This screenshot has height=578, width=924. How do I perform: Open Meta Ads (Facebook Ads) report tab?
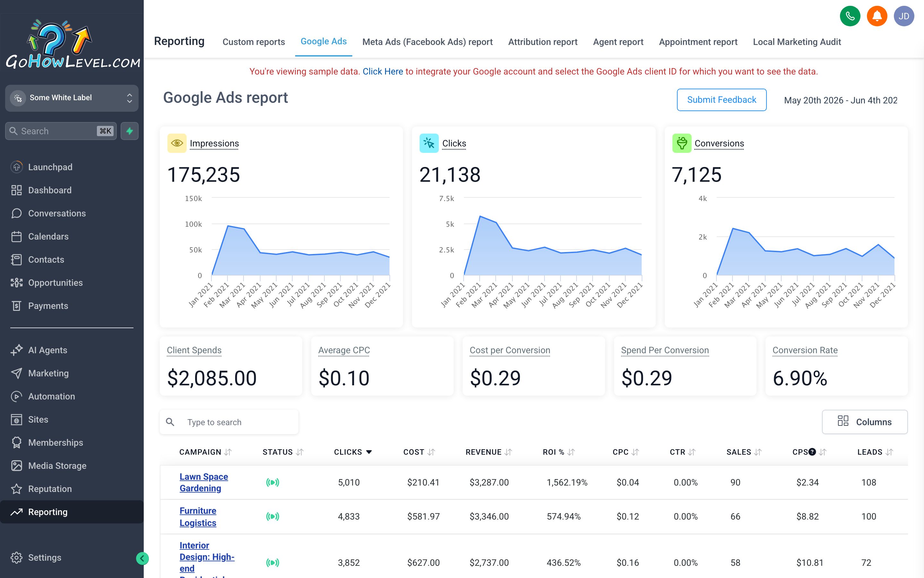[x=427, y=42]
